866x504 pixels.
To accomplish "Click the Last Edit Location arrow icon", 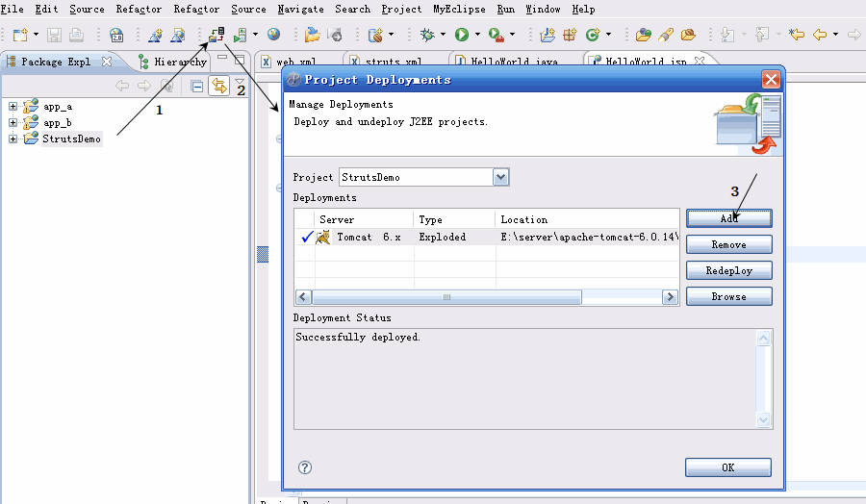I will tap(797, 35).
